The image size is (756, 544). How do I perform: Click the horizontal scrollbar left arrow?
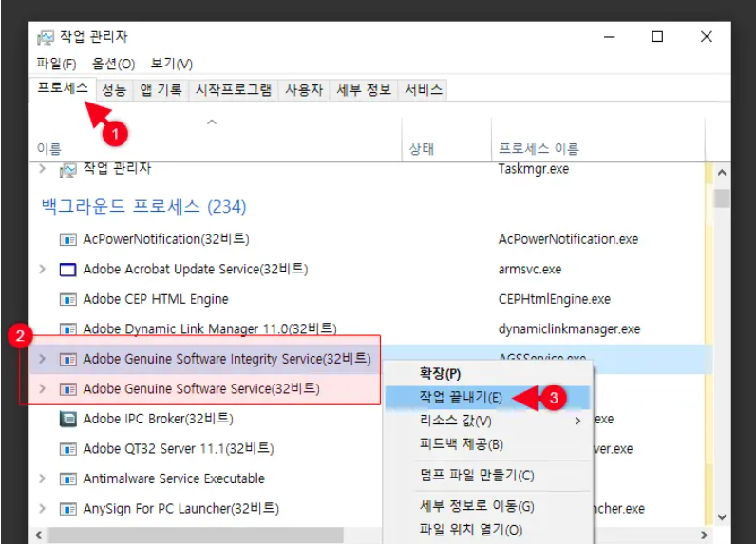click(39, 535)
